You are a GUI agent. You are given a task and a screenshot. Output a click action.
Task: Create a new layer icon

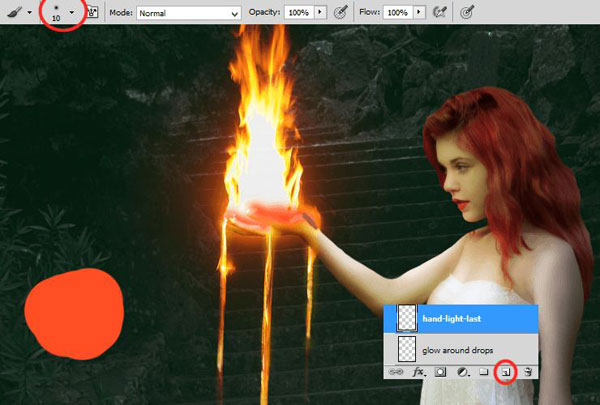506,372
